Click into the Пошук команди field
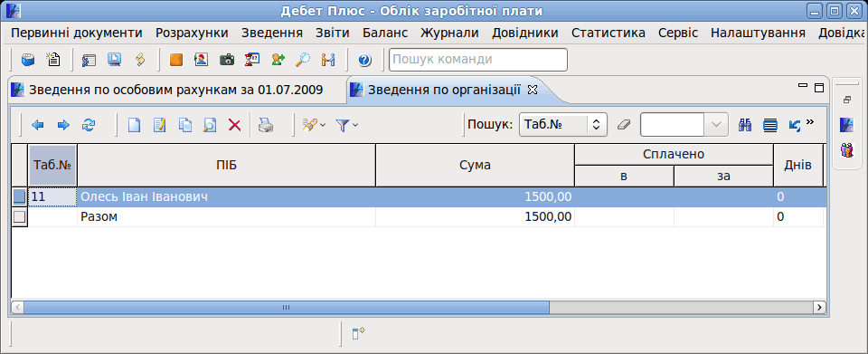 coord(478,60)
